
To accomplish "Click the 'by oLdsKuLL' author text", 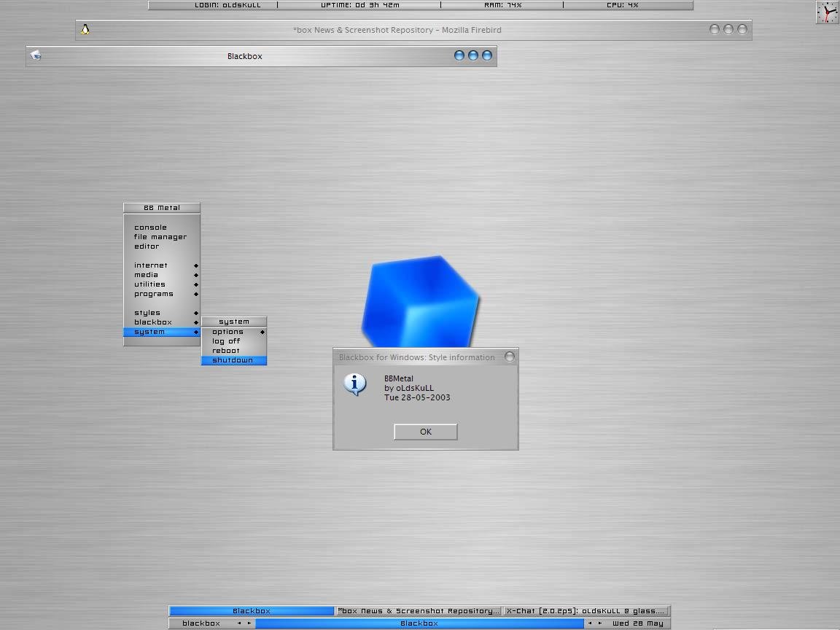I will point(409,388).
